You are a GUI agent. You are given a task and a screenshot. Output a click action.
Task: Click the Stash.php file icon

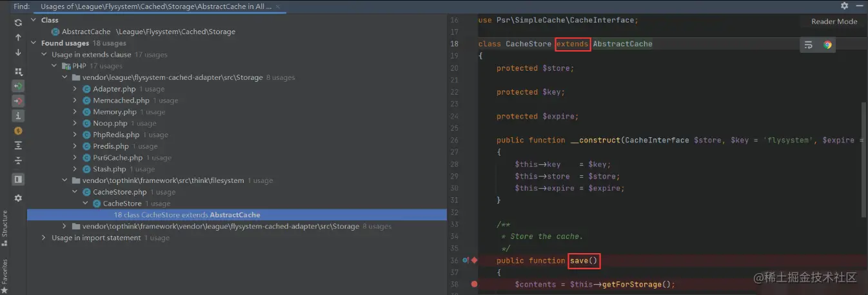[x=86, y=169]
